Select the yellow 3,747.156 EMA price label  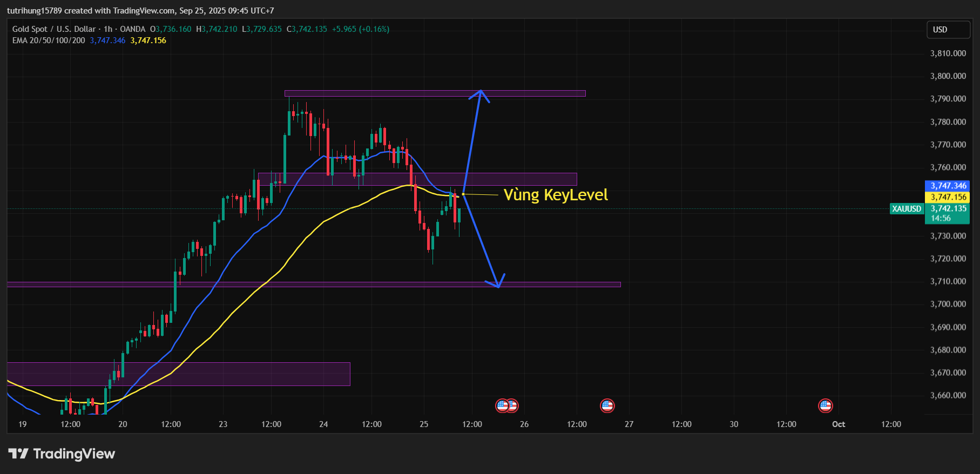click(x=948, y=197)
